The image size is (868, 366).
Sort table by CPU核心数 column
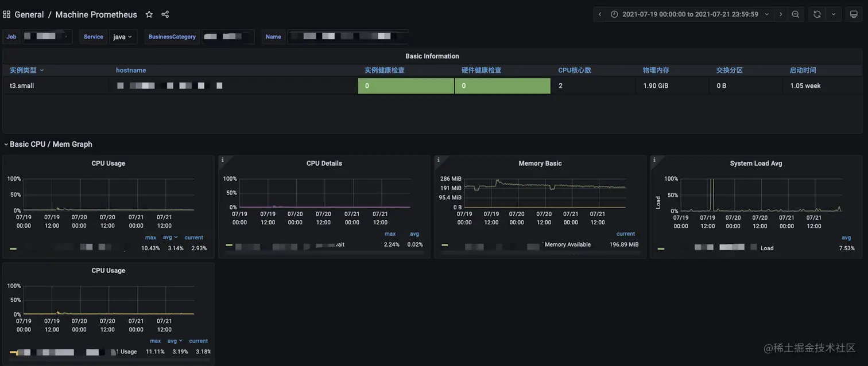[x=575, y=70]
